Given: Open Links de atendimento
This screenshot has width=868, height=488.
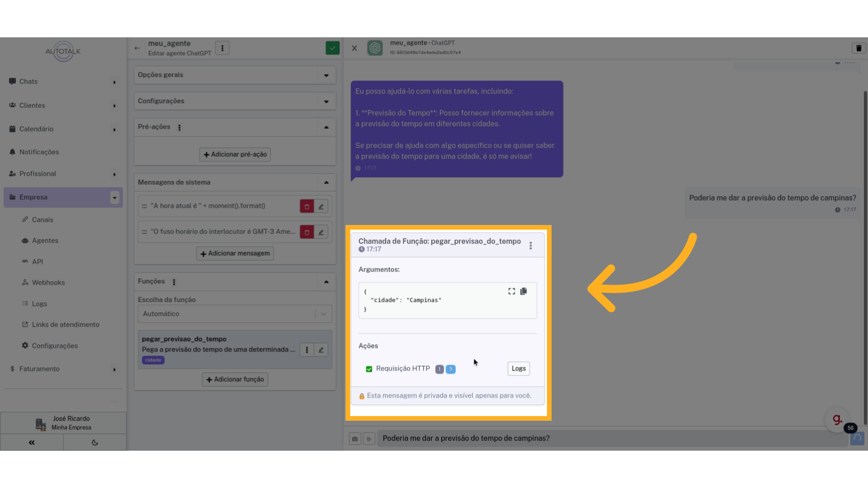Looking at the screenshot, I should 66,325.
